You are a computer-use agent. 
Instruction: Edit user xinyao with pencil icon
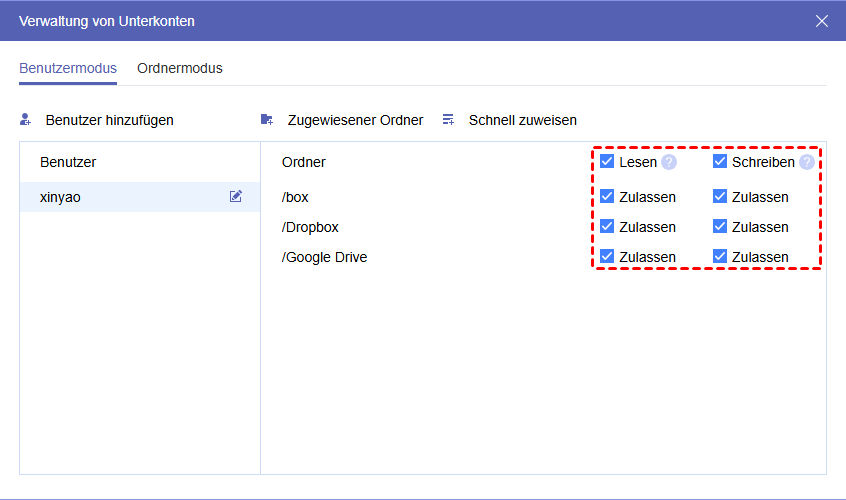click(x=236, y=197)
